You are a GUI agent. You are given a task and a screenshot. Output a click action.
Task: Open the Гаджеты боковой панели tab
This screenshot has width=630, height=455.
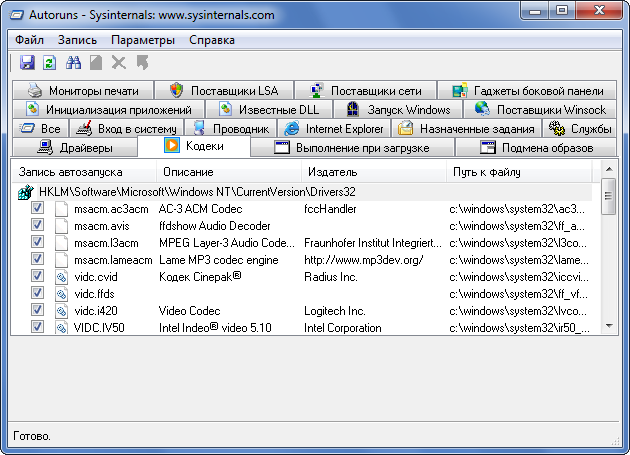click(x=527, y=90)
